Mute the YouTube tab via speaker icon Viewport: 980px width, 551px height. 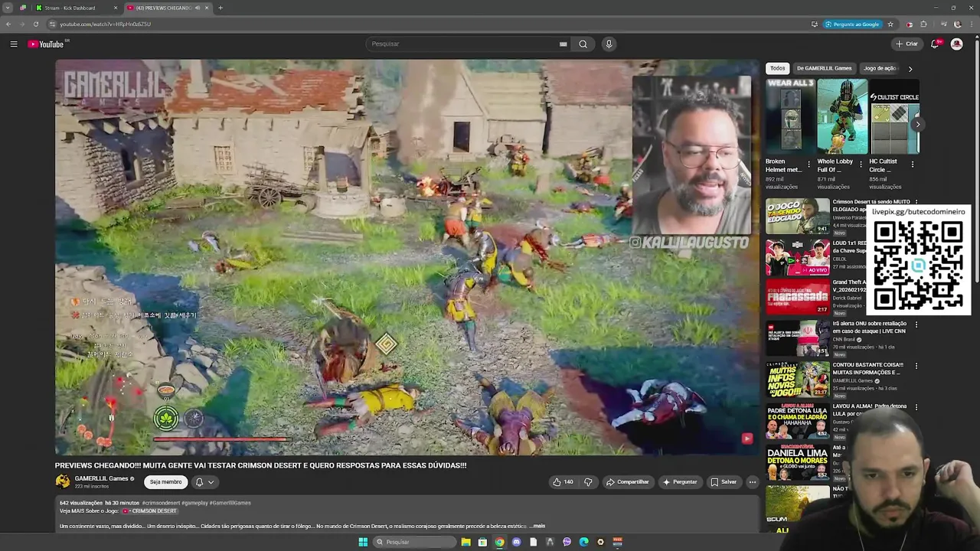[197, 8]
